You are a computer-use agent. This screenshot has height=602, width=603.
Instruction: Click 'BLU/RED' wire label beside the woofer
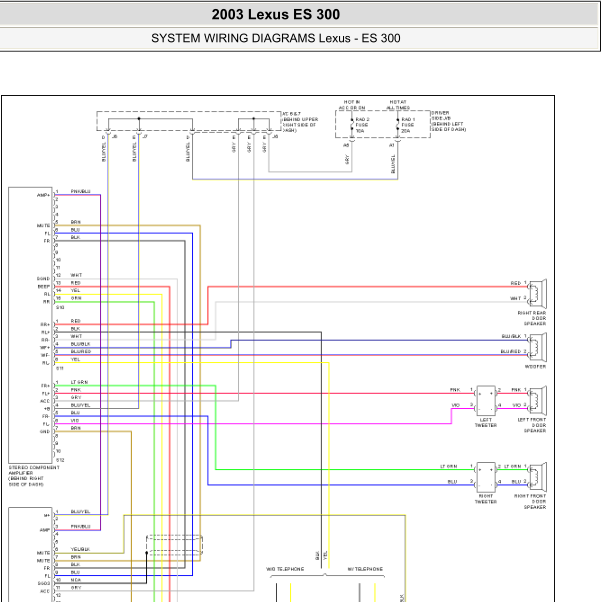511,352
